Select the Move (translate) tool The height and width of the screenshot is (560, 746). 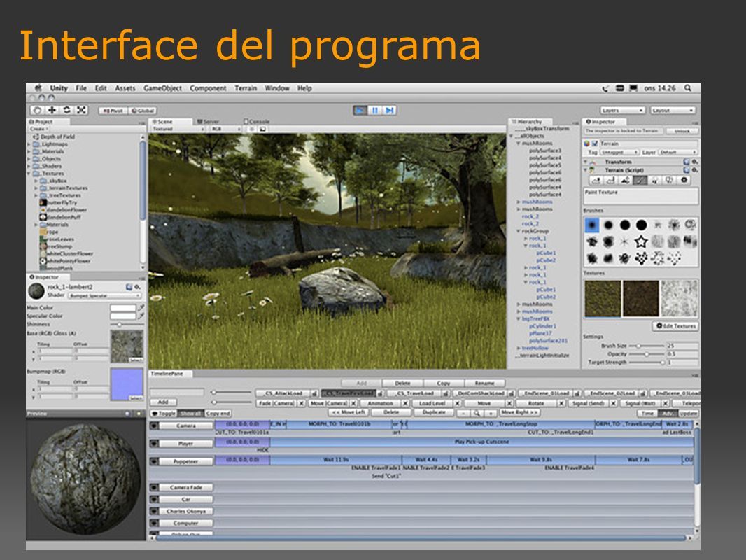52,111
